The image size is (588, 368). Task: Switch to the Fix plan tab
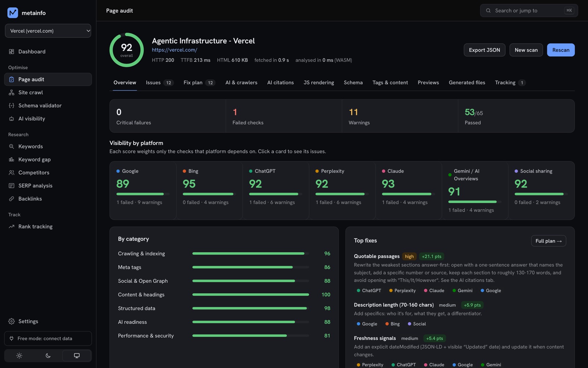(x=199, y=82)
